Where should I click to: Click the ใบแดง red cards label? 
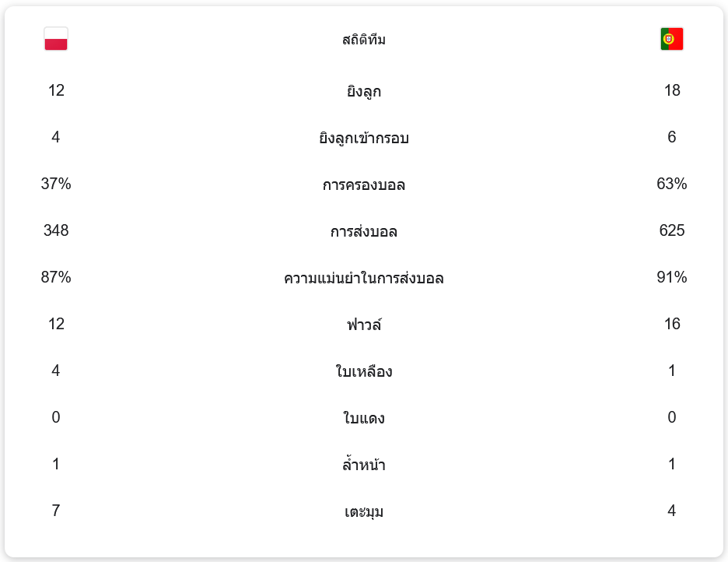click(364, 419)
